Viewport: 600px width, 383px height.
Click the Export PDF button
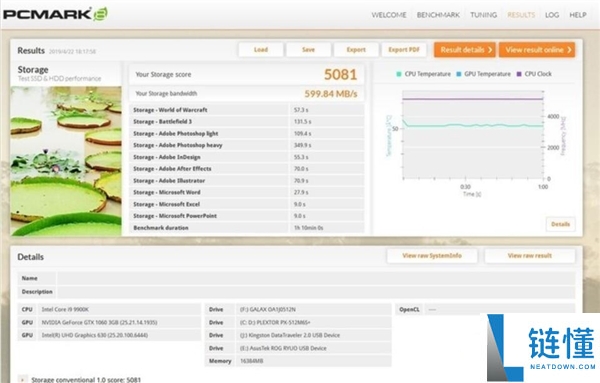(404, 50)
